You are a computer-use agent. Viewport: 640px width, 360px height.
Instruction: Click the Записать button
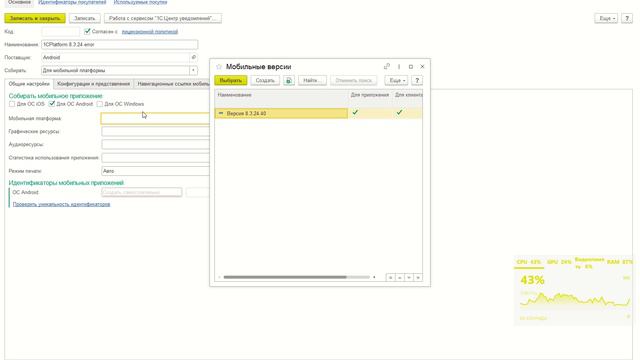coord(84,18)
